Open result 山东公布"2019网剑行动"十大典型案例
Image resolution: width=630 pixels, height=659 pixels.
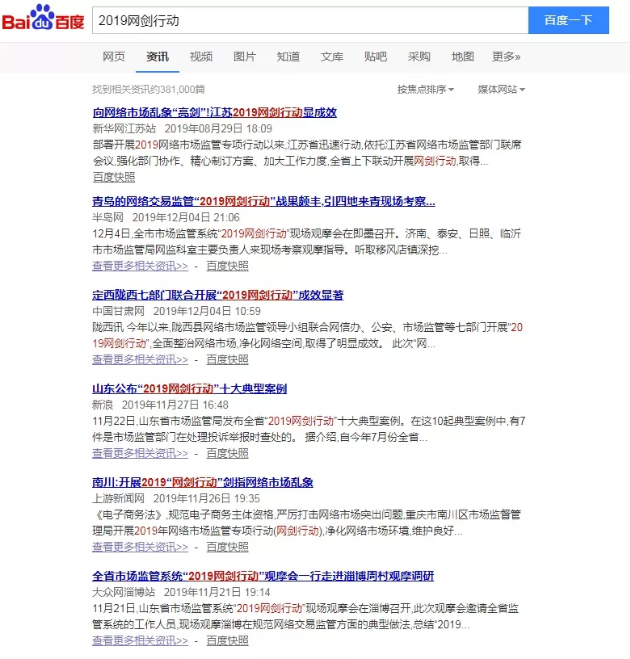coord(190,389)
